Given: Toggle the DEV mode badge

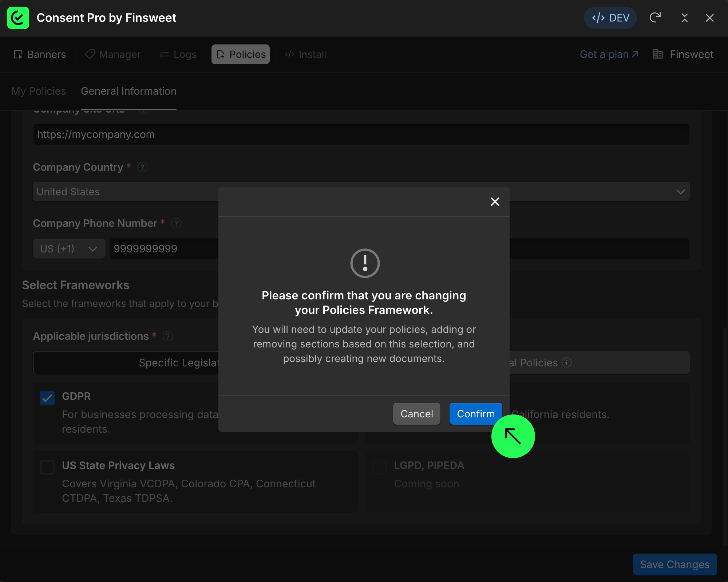Looking at the screenshot, I should [610, 18].
